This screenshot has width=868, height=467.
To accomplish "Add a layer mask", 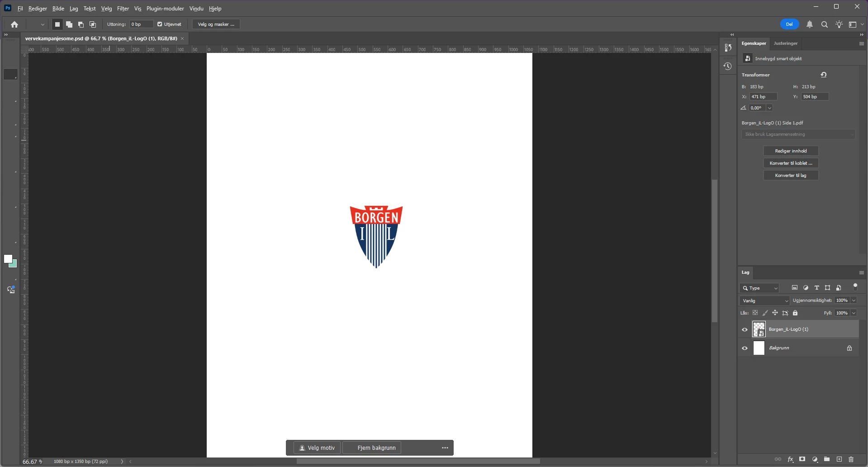I will coord(802,459).
